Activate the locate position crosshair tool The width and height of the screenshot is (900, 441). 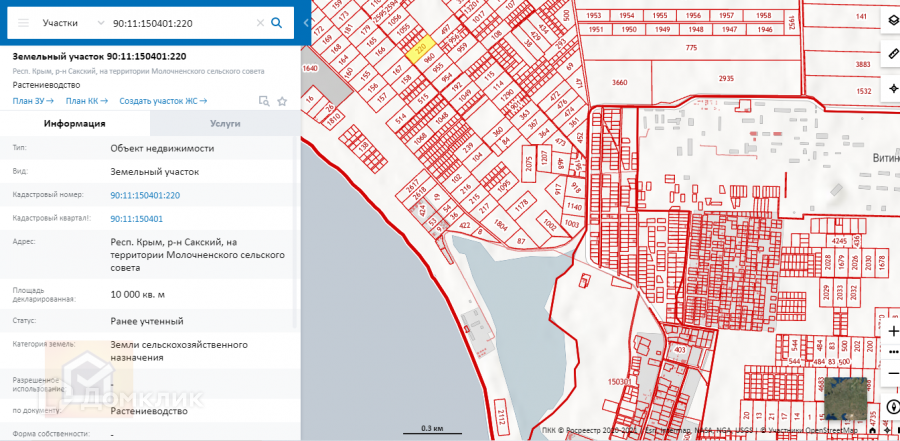pyautogui.click(x=892, y=88)
